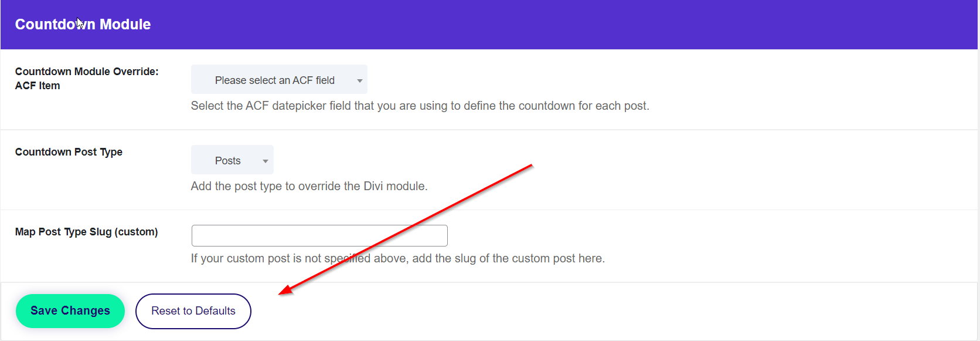Click the word 'Posts' in the dropdown
The width and height of the screenshot is (980, 341).
pyautogui.click(x=227, y=161)
